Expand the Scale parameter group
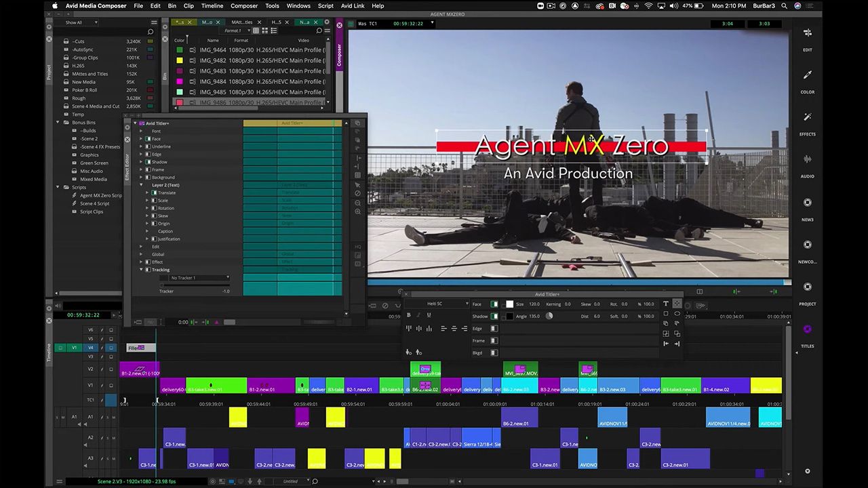 [x=147, y=201]
